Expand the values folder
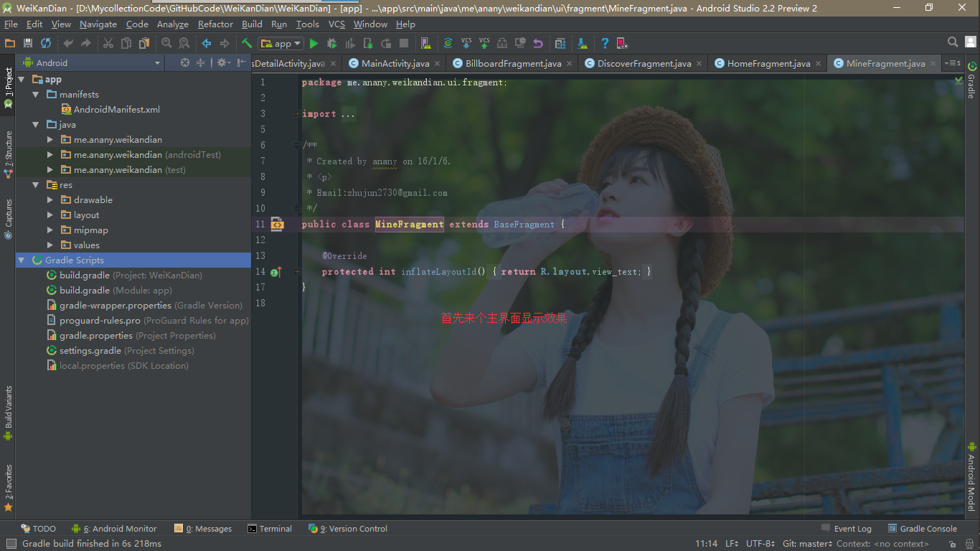Image resolution: width=980 pixels, height=551 pixels. point(50,245)
